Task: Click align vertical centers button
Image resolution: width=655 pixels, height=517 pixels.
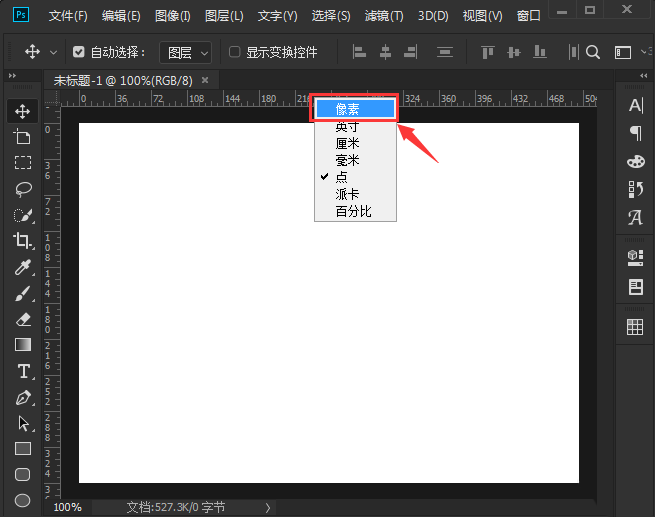Action: coord(514,52)
